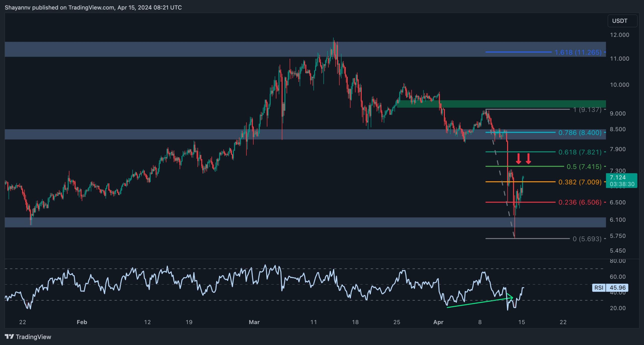Click the 6.500 price axis label
The width and height of the screenshot is (644, 345).
[x=618, y=202]
